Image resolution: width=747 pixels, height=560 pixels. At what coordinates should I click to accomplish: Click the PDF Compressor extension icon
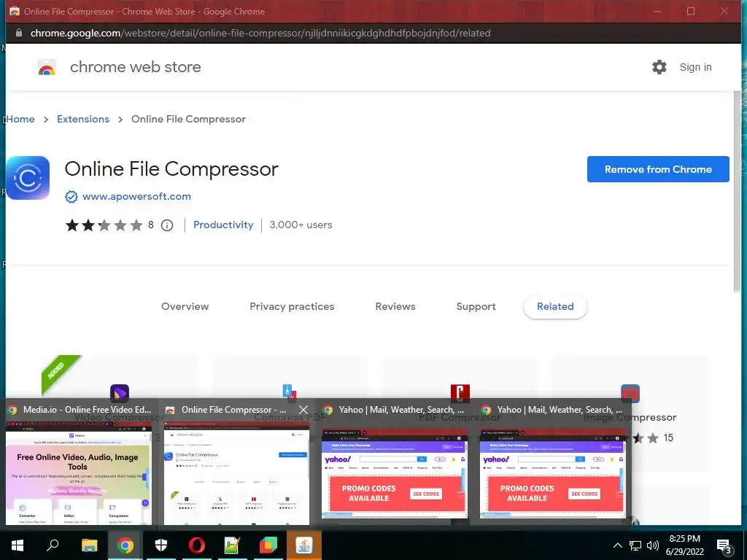(x=460, y=393)
